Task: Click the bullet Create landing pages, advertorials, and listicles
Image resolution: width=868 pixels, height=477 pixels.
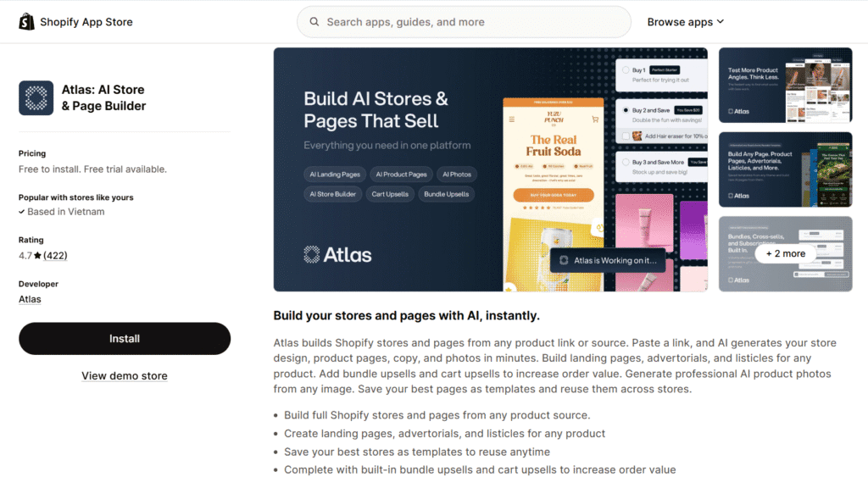Action: tap(444, 433)
